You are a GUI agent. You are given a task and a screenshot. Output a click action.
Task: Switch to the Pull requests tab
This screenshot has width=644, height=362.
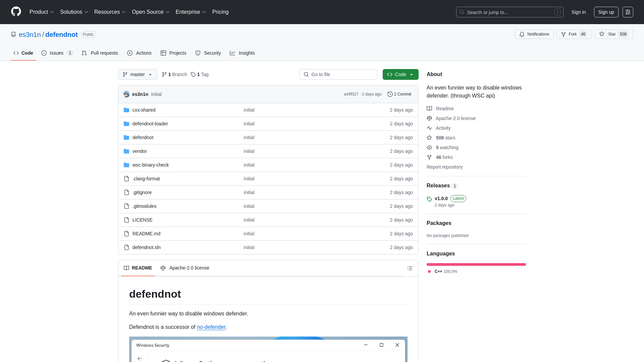[x=100, y=53]
